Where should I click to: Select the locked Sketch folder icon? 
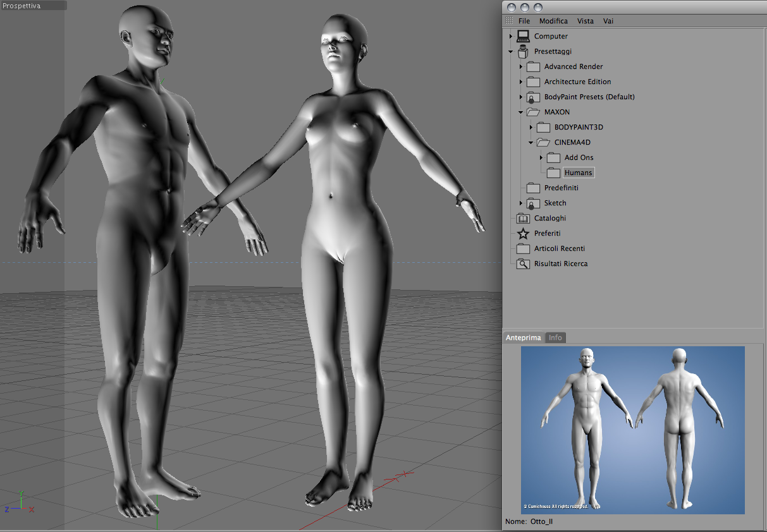coord(533,203)
